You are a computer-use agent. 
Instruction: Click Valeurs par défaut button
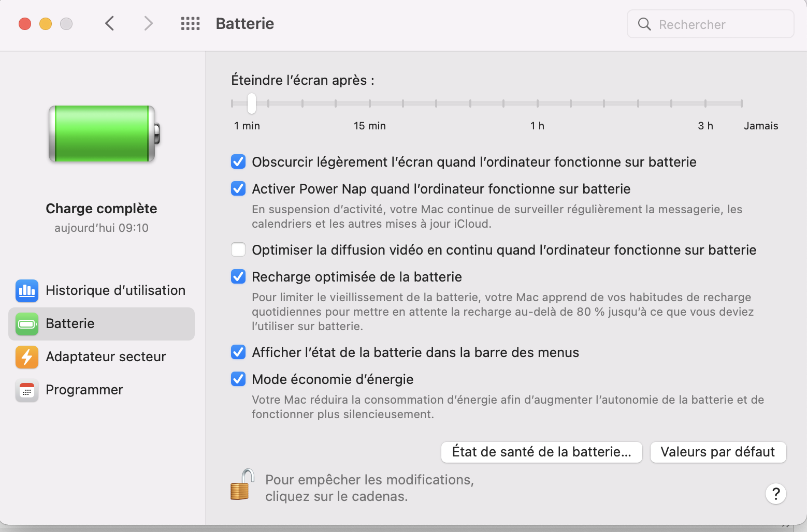click(x=718, y=452)
